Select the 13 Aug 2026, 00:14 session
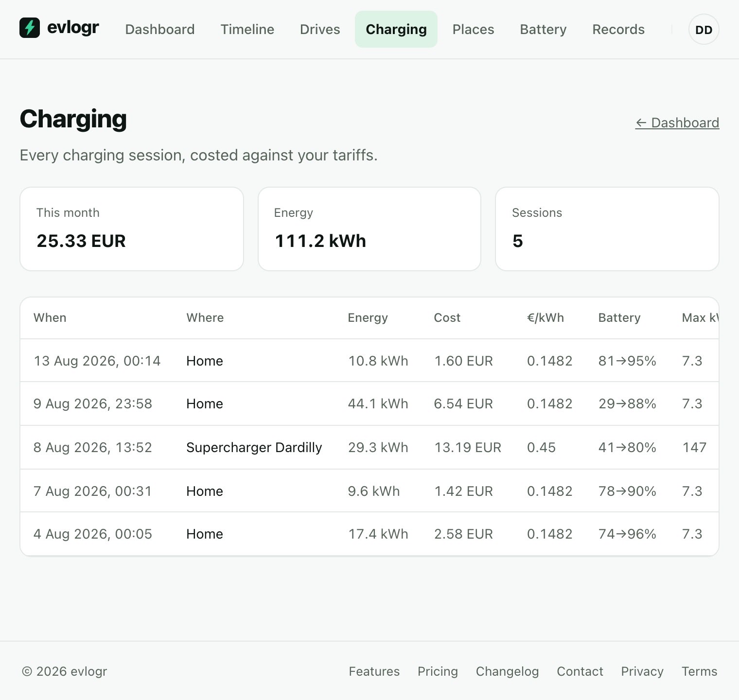The height and width of the screenshot is (700, 739). point(369,361)
